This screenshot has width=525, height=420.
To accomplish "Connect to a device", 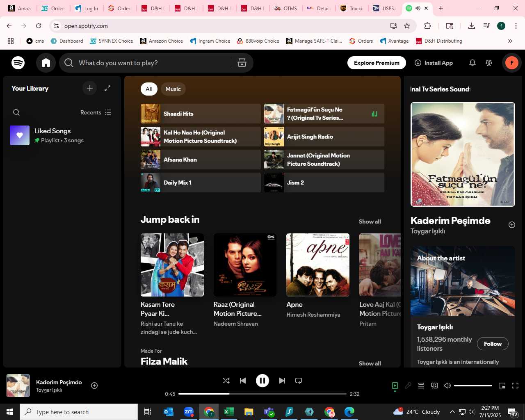I will pyautogui.click(x=434, y=386).
